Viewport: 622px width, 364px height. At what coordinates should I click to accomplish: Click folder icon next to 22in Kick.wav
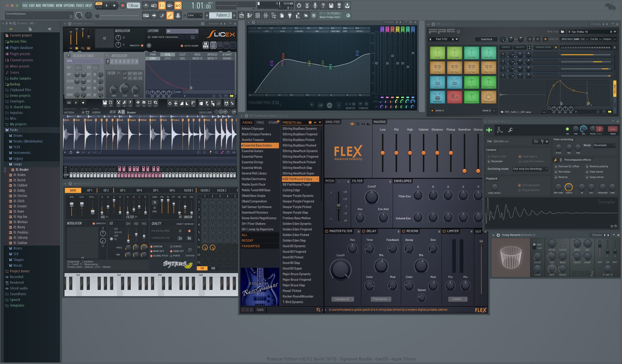pyautogui.click(x=536, y=141)
